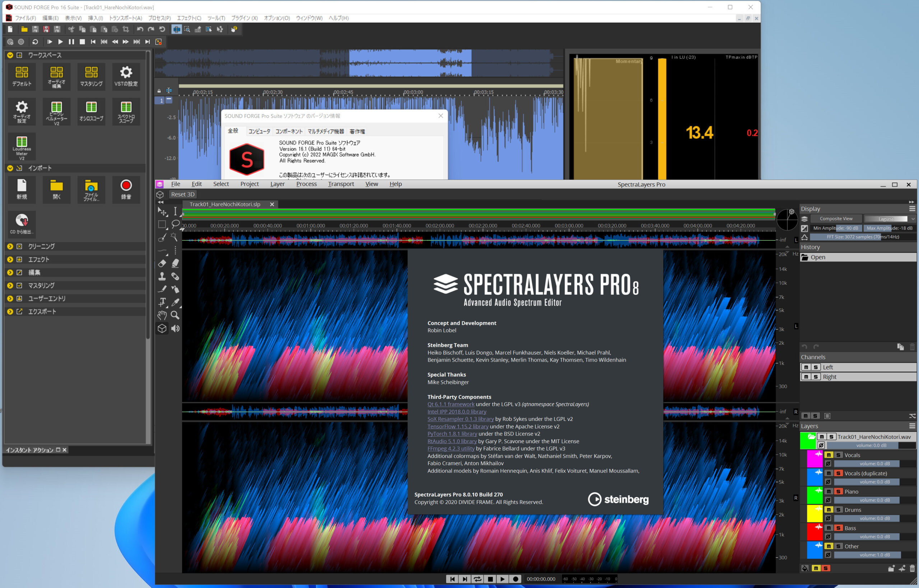Open the PyTorch 1.8.1 library link
Image resolution: width=919 pixels, height=588 pixels.
click(452, 433)
